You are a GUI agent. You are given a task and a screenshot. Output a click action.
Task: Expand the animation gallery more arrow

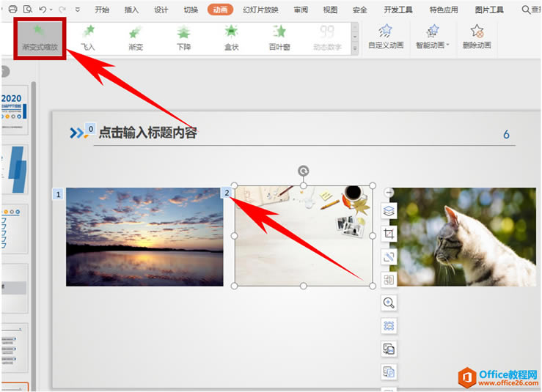[355, 48]
